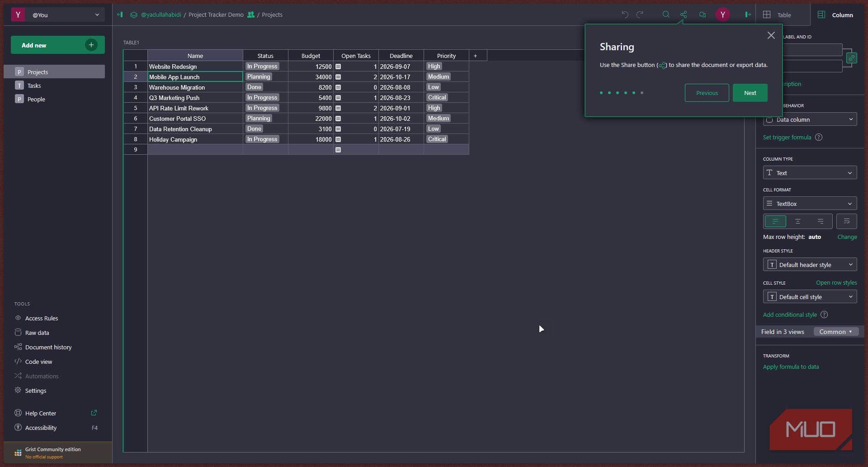Toggle text wrapping button
The height and width of the screenshot is (467, 868).
pos(846,221)
